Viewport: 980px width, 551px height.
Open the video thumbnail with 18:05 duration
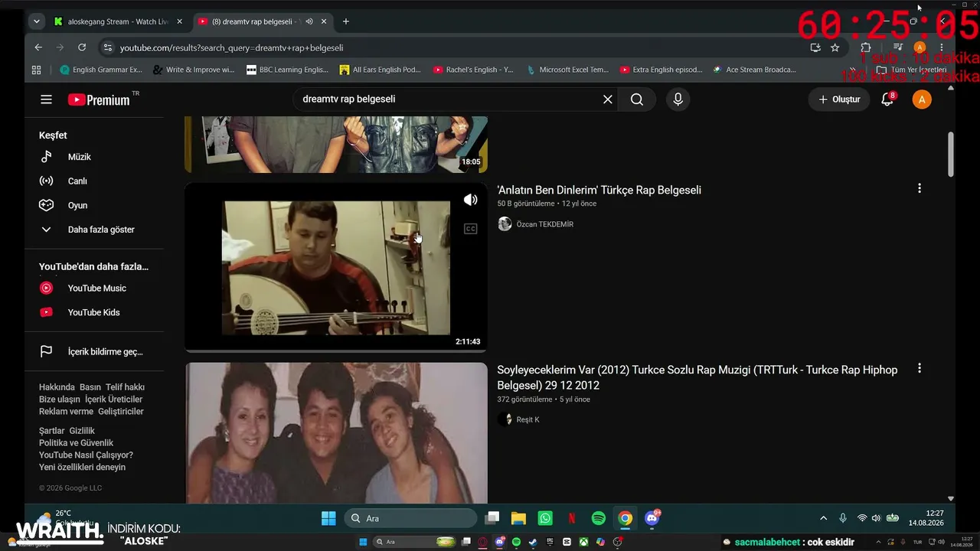pyautogui.click(x=336, y=145)
